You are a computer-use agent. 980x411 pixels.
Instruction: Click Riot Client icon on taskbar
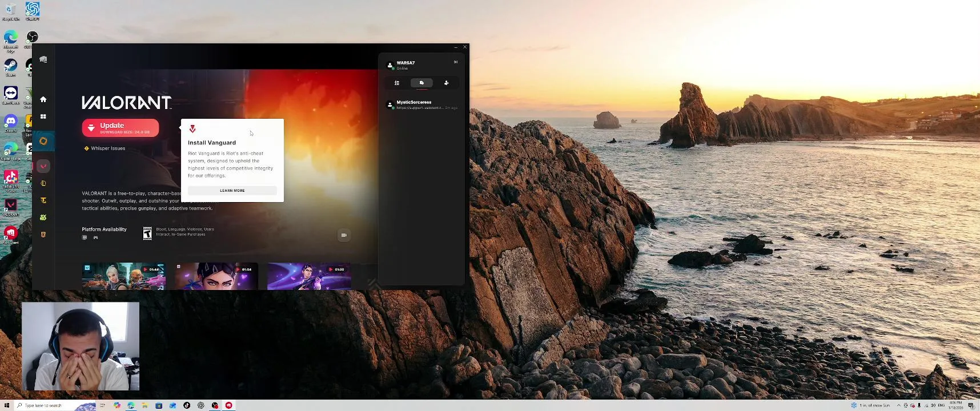228,405
